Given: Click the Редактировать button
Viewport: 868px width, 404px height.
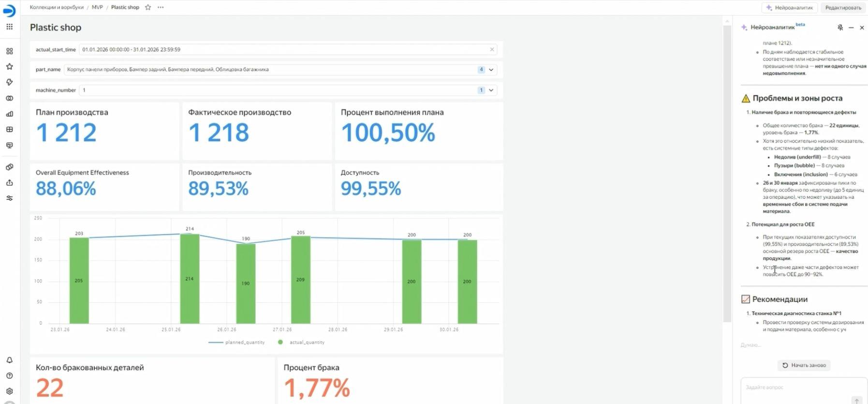Looking at the screenshot, I should (x=843, y=8).
